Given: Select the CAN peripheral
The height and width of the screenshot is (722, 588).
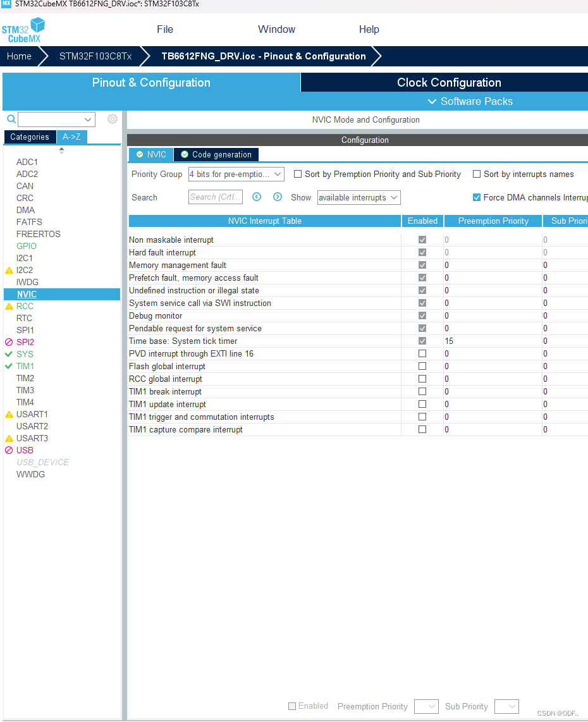Looking at the screenshot, I should point(25,186).
